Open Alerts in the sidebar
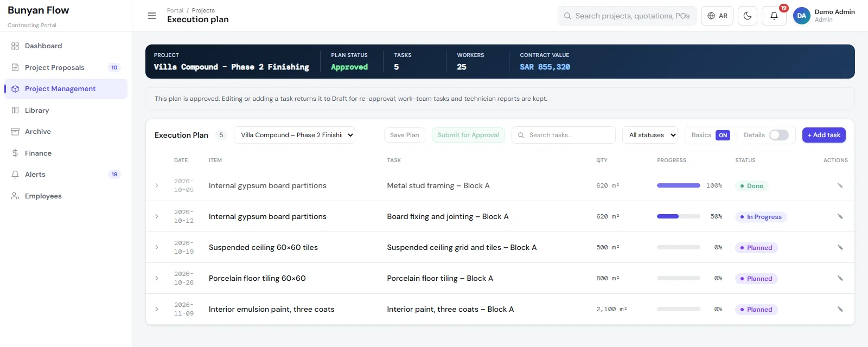The height and width of the screenshot is (347, 868). coord(66,175)
